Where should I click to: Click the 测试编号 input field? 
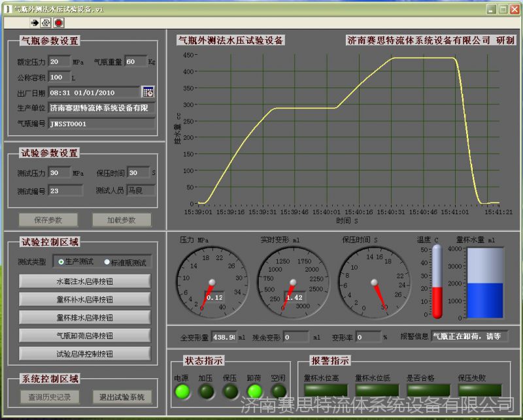[x=65, y=191]
